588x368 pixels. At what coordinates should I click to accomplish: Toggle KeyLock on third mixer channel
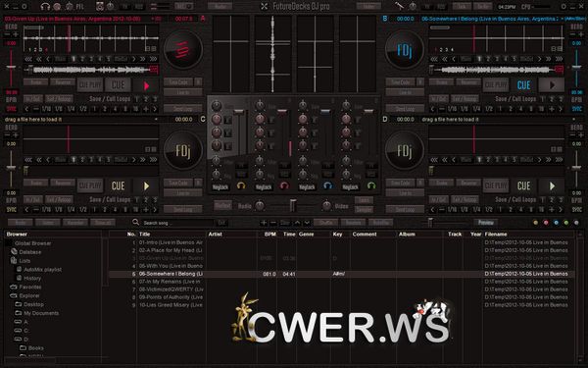pyautogui.click(x=307, y=186)
